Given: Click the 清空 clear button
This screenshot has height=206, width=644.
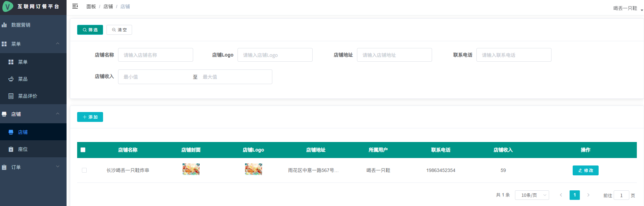Looking at the screenshot, I should [119, 30].
